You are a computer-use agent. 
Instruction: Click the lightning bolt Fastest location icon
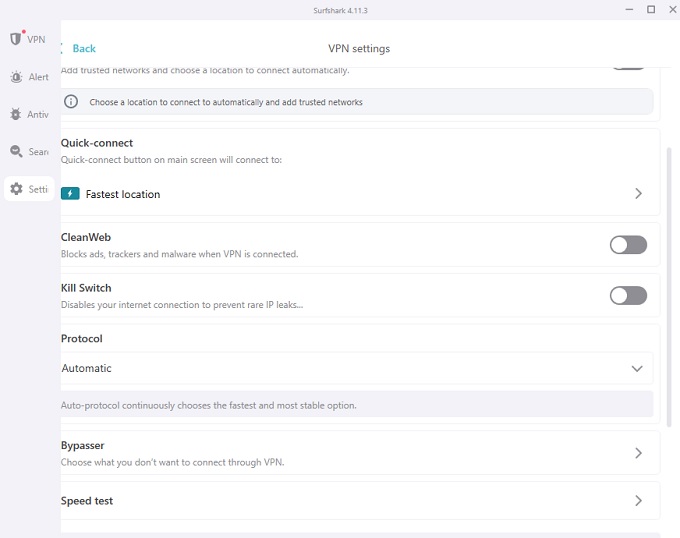(x=70, y=193)
